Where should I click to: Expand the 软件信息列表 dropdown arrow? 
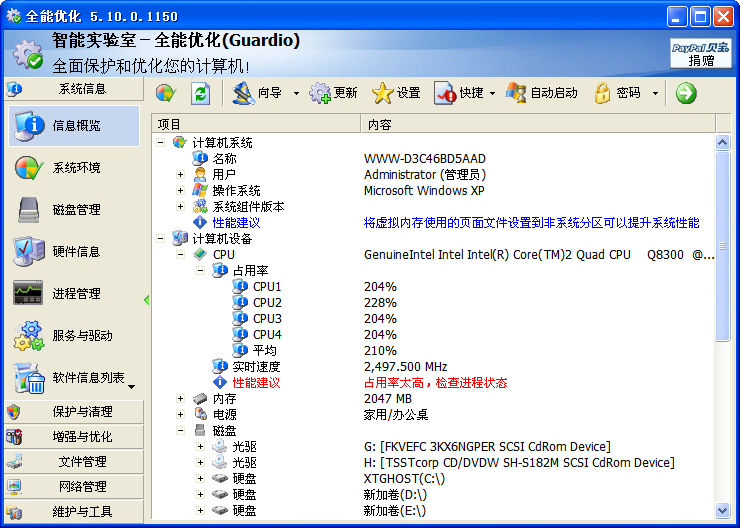coord(131,387)
